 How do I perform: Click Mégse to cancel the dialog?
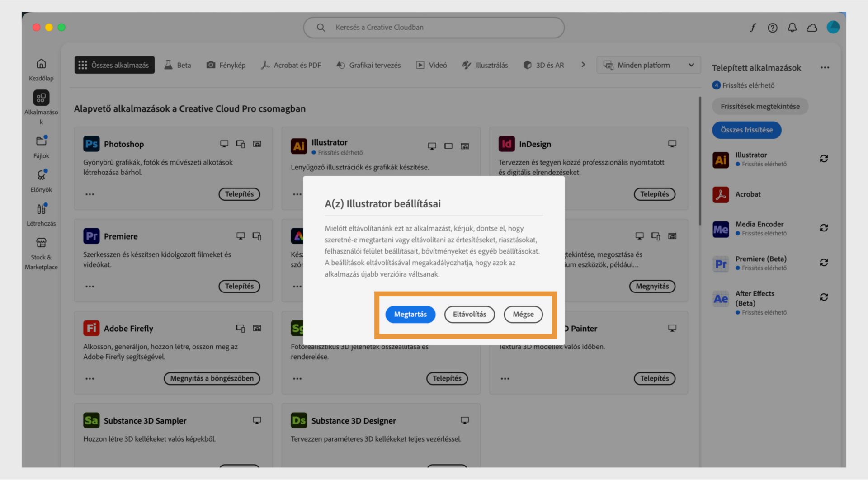523,315
